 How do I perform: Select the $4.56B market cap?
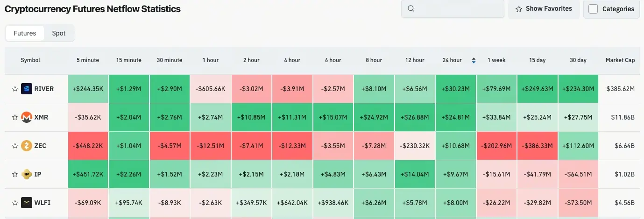pos(624,203)
